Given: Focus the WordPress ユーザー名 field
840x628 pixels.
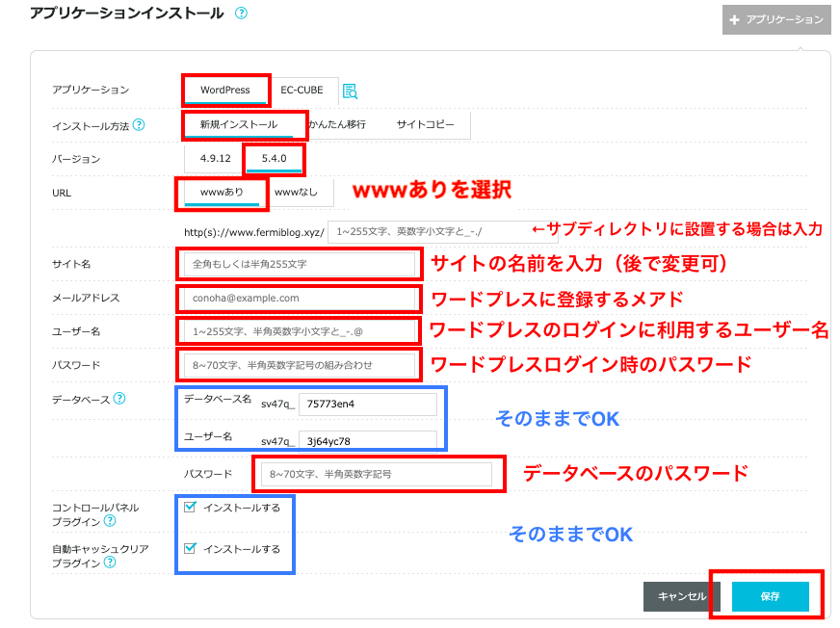Looking at the screenshot, I should point(300,331).
